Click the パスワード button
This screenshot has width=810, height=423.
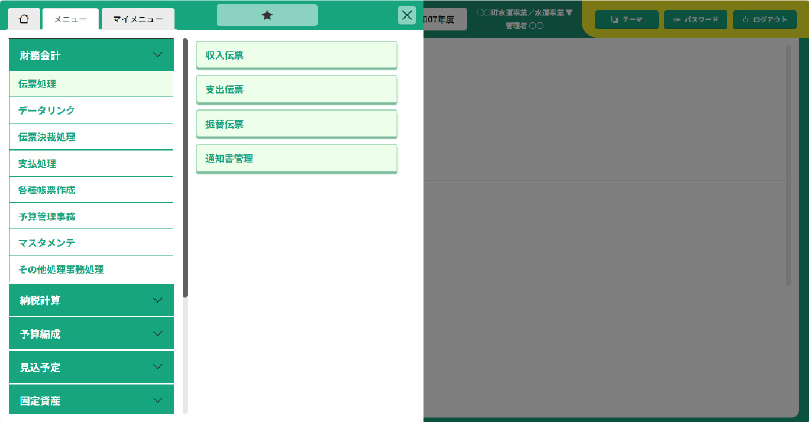(x=695, y=20)
